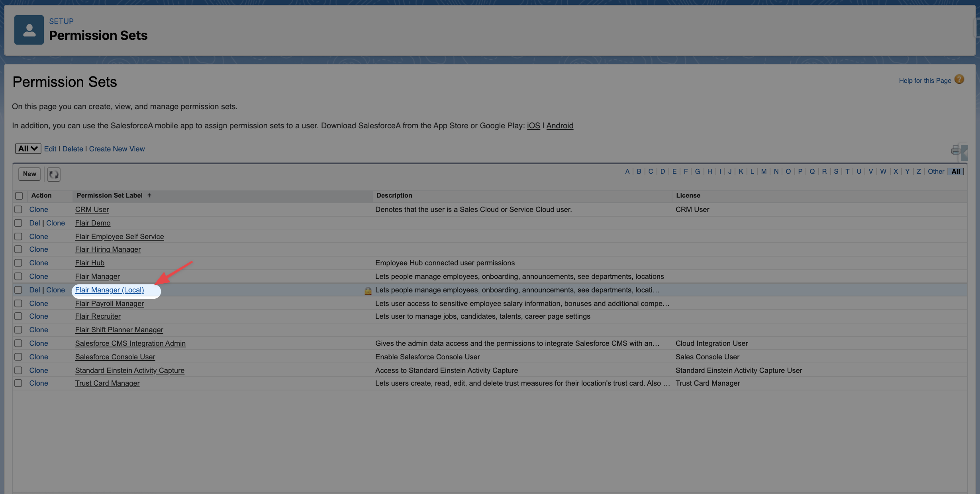Tick the Flair Recruiter row checkbox

tap(18, 316)
